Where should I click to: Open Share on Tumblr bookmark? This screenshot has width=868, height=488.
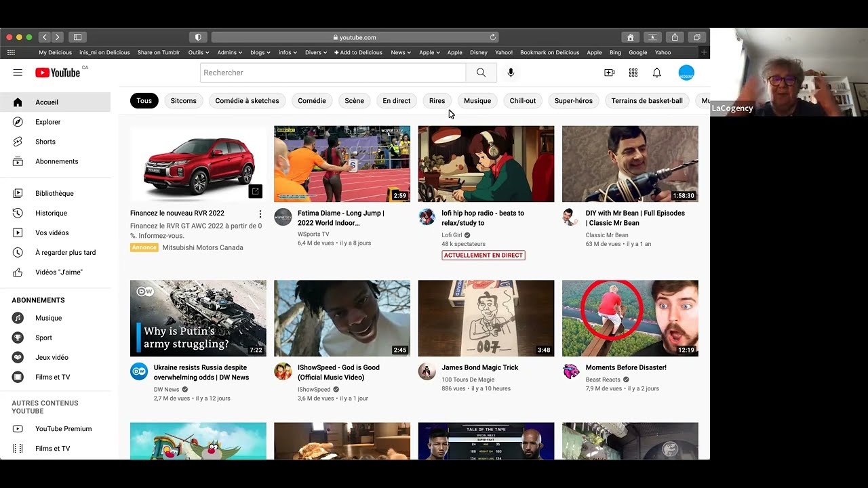[159, 52]
